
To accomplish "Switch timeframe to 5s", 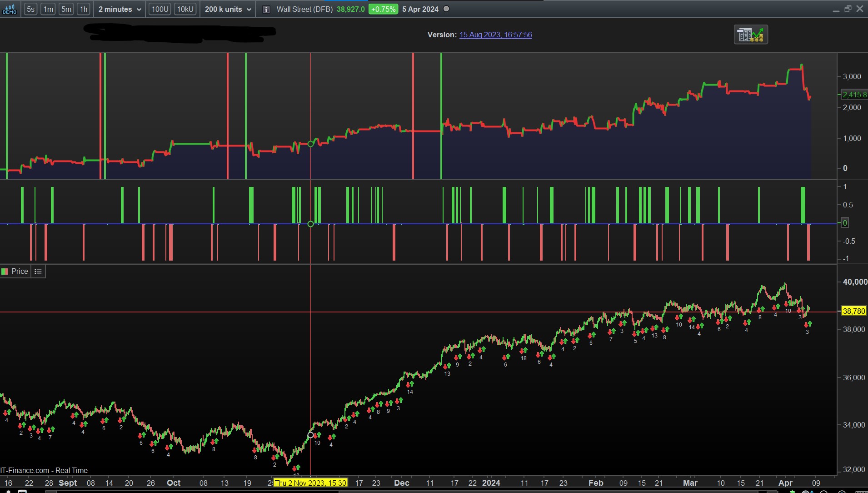I will tap(30, 9).
